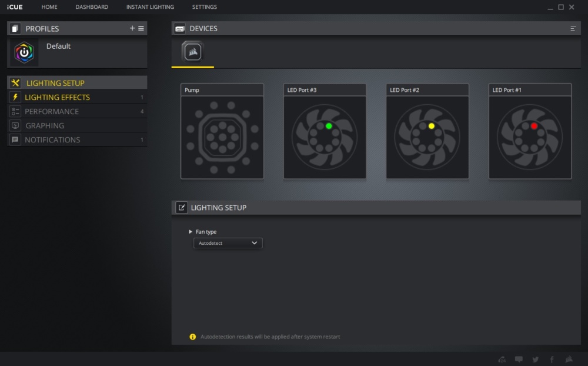Click the Performance sliders icon
Image resolution: width=588 pixels, height=366 pixels.
pos(15,111)
